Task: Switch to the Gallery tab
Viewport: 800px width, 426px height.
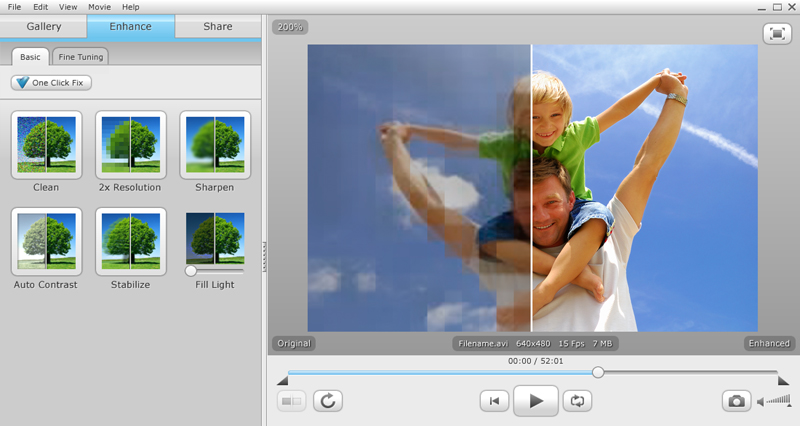Action: coord(43,27)
